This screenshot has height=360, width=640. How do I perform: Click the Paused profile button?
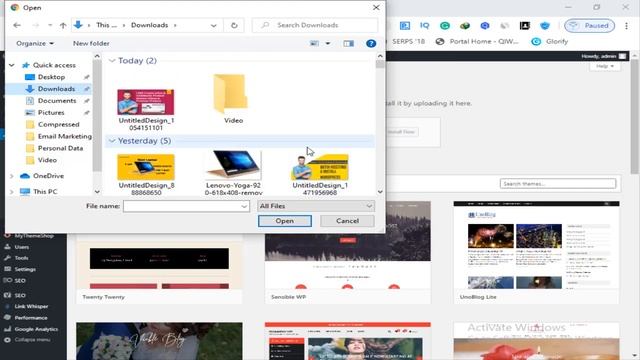[589, 25]
